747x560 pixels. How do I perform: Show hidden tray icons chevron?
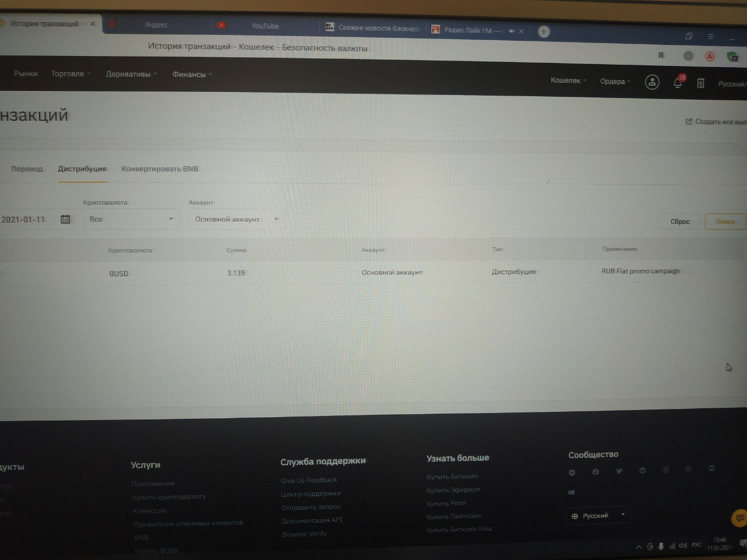pyautogui.click(x=638, y=547)
